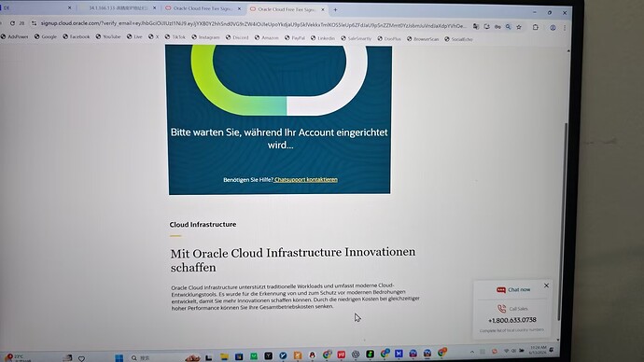This screenshot has height=362, width=644.
Task: Open the Google bookmark
Action: pyautogui.click(x=46, y=36)
